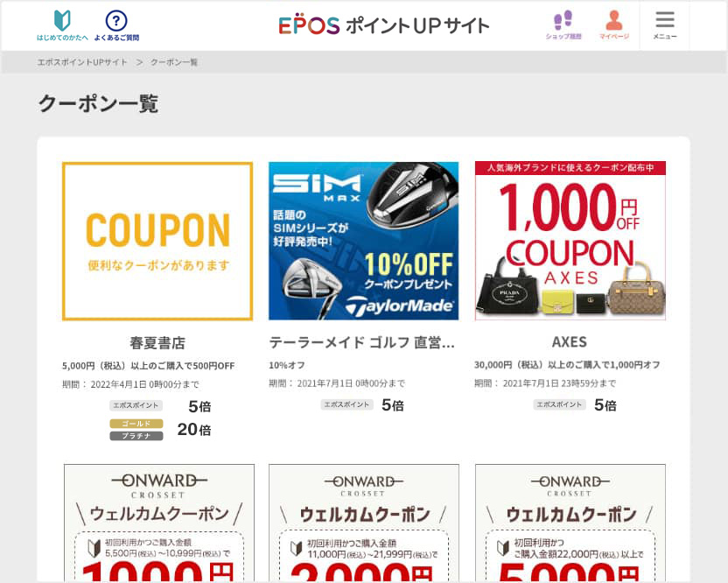Open the ONWARD 2,000円 welcome coupon
The height and width of the screenshot is (583, 728).
point(364,523)
